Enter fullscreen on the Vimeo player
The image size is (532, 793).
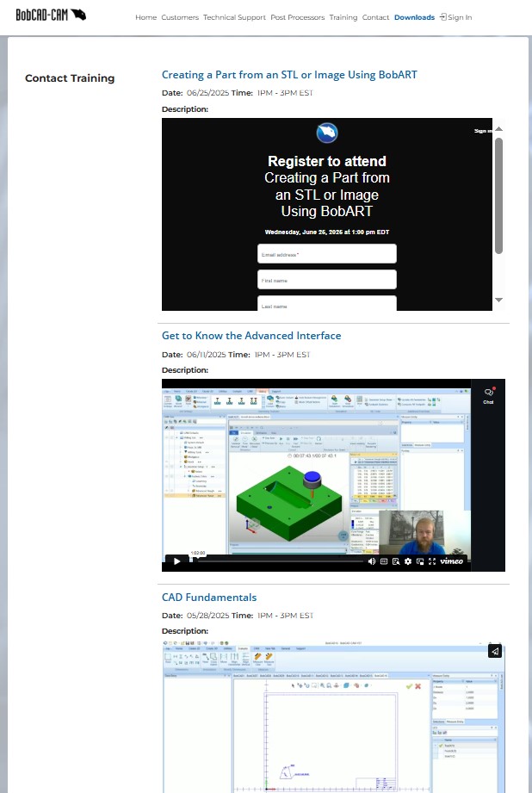point(432,561)
